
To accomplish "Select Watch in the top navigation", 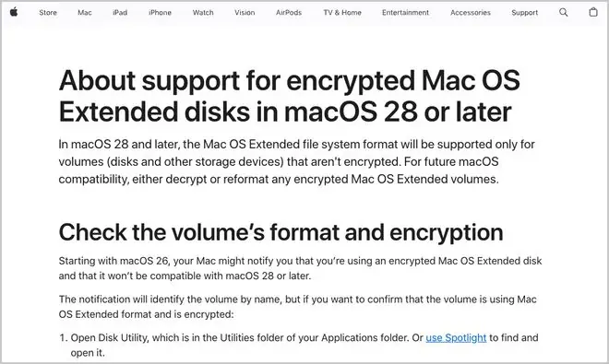I will point(203,12).
